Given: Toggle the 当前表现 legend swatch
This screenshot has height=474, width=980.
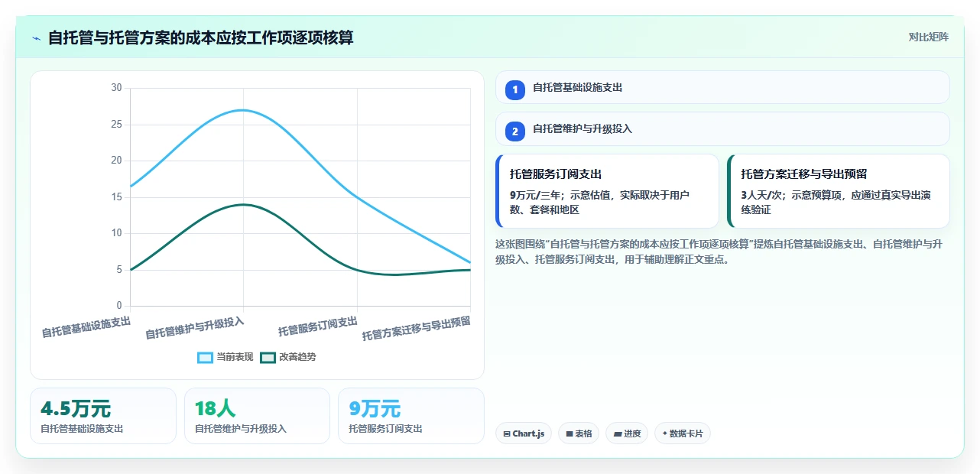Looking at the screenshot, I should (x=206, y=357).
